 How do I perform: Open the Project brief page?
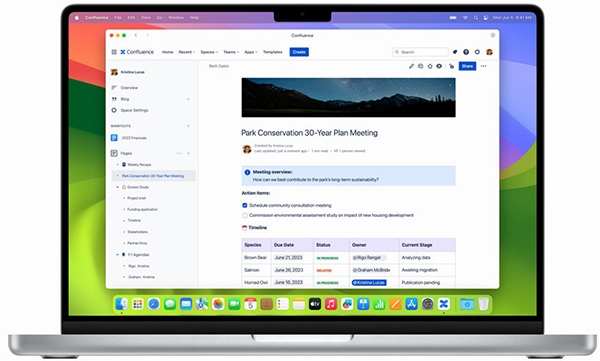[137, 198]
